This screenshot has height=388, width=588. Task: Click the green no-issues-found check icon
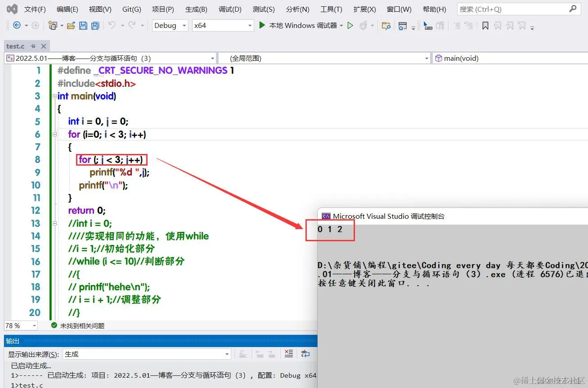pos(54,325)
